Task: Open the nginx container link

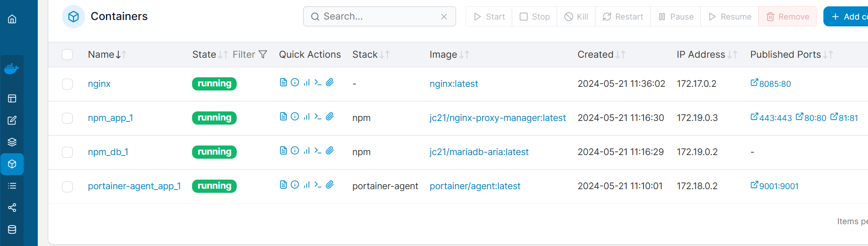Action: [x=99, y=84]
